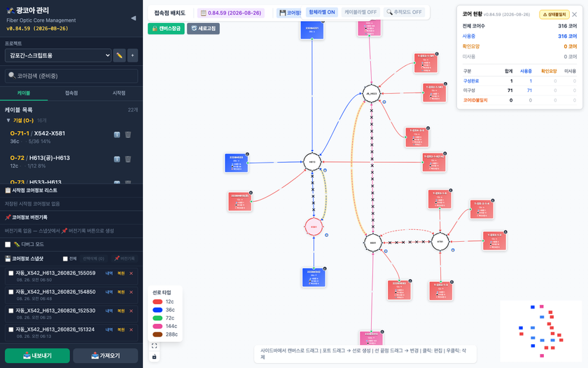Screen dimensions: 588x368
Task: Click the lock icon below fit button
Action: pos(154,357)
